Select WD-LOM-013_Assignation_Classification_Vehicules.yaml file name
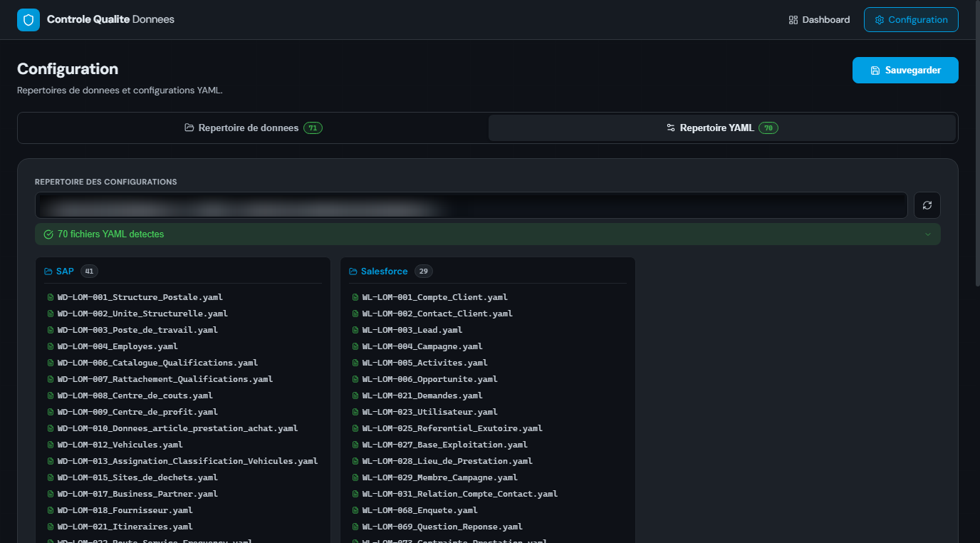980x543 pixels. [187, 461]
